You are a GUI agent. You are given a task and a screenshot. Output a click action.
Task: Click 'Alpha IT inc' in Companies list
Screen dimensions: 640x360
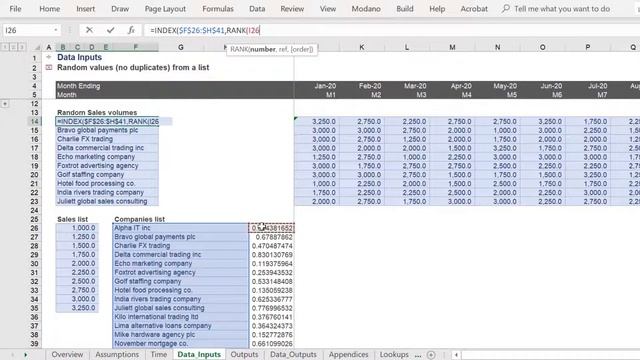coord(180,228)
